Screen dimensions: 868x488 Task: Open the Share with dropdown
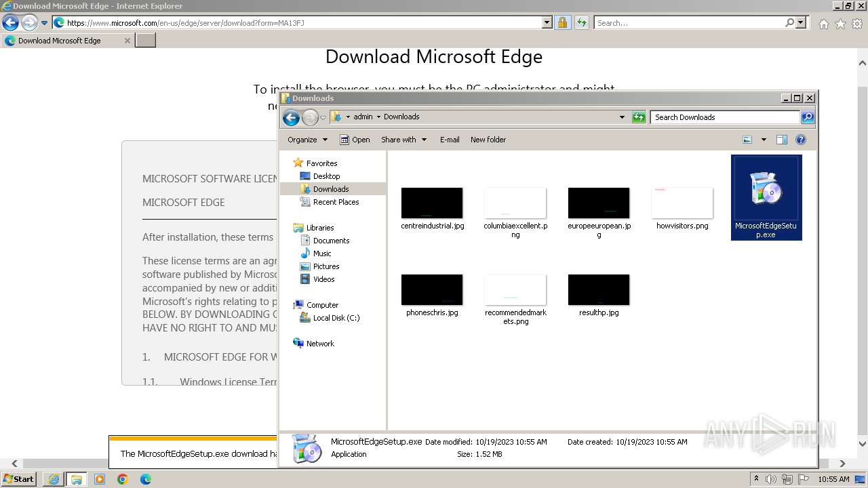click(404, 140)
